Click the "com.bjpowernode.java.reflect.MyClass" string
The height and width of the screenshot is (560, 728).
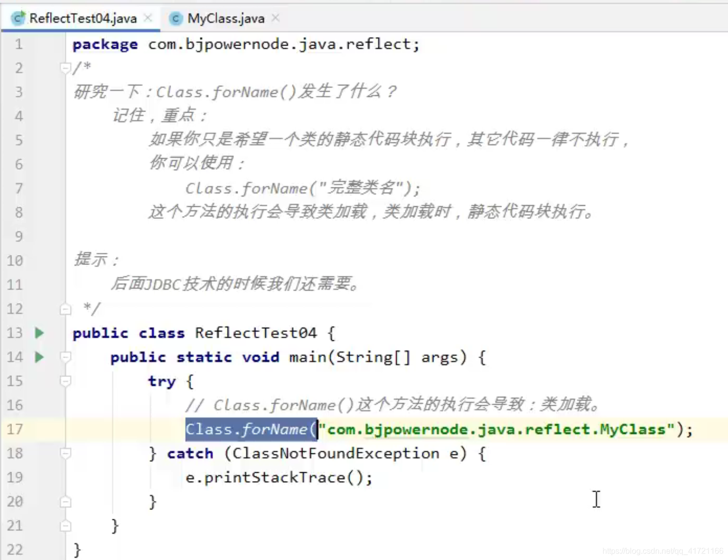(496, 429)
